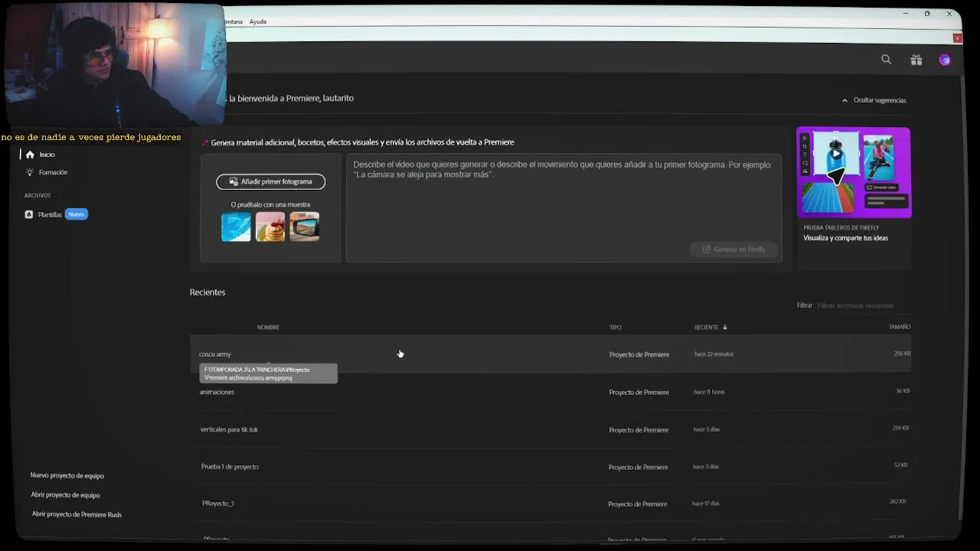This screenshot has height=551, width=980.
Task: Click the Inicio home icon
Action: [x=30, y=155]
